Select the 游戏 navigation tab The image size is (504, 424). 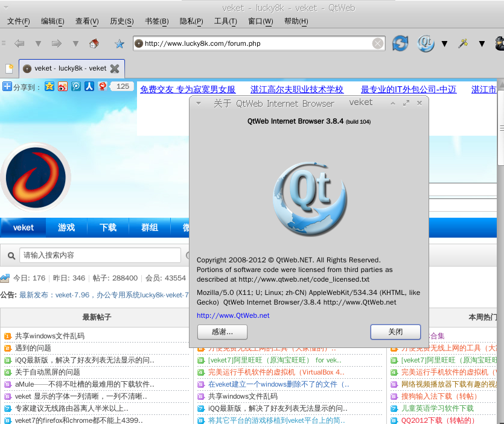tap(66, 227)
